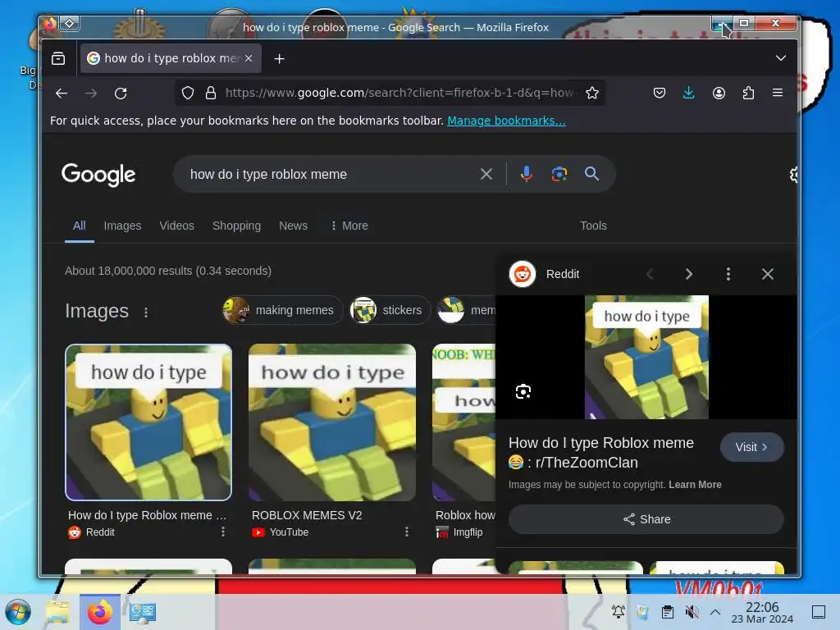Select 'making memes' filter chip
The image size is (840, 630).
[282, 310]
